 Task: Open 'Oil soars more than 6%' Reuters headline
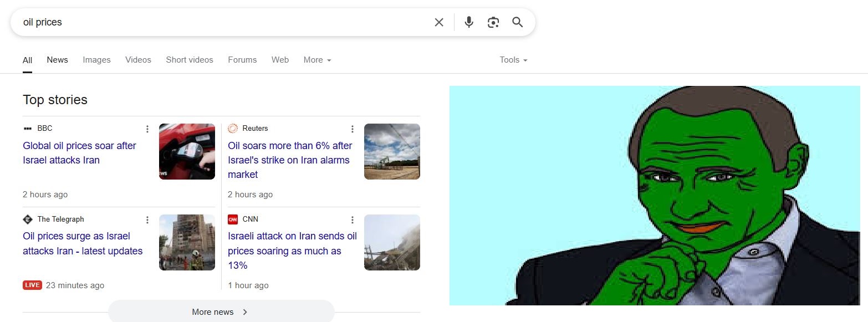point(290,160)
